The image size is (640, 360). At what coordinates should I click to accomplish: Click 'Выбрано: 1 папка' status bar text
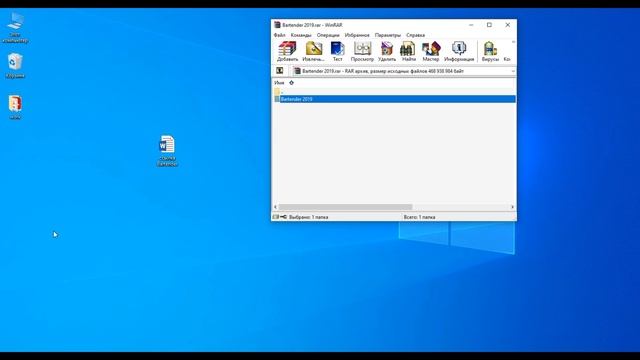pyautogui.click(x=308, y=217)
